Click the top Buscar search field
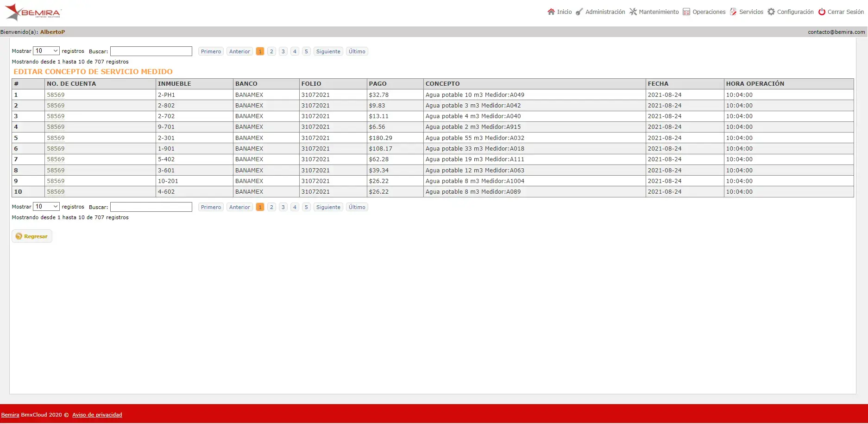The height and width of the screenshot is (424, 868). [151, 51]
